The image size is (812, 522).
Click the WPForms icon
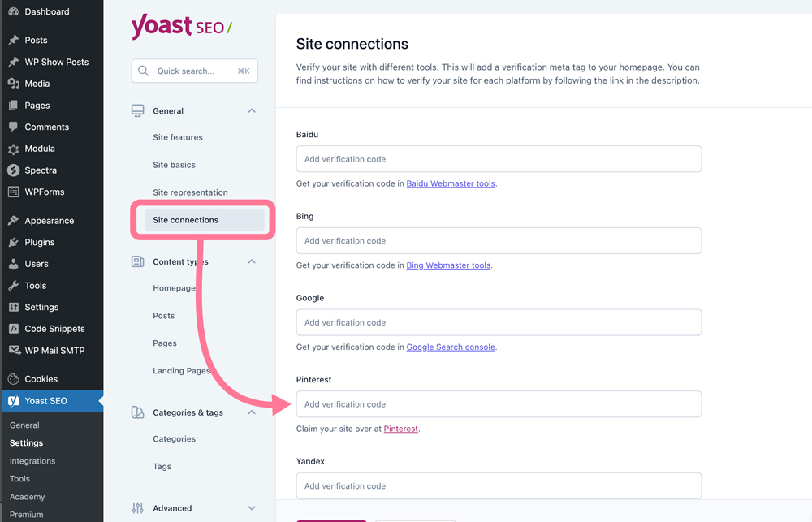tap(14, 192)
